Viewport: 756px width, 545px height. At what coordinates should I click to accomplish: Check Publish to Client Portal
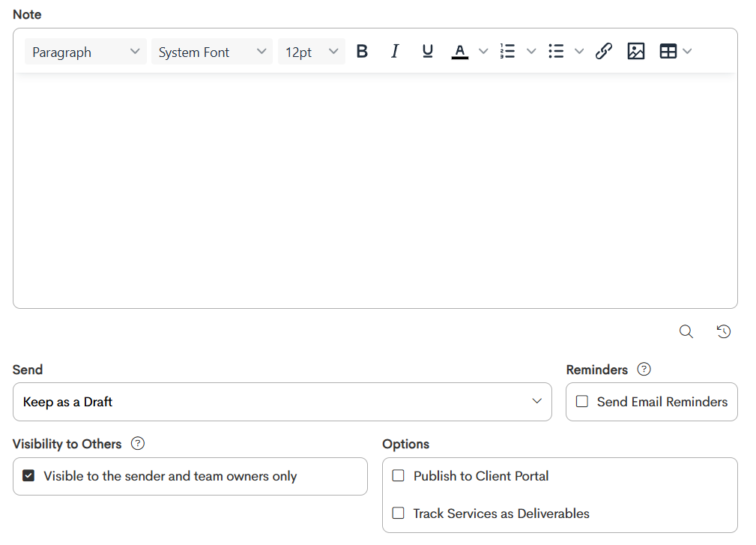coord(399,475)
